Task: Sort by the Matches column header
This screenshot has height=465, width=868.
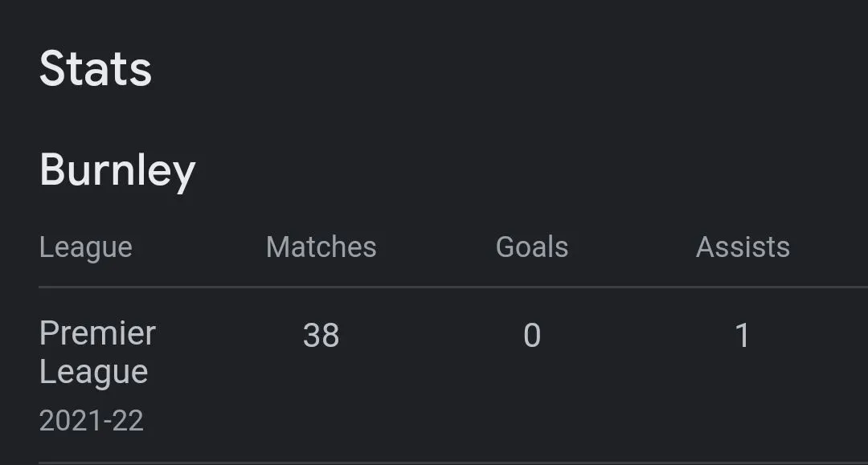Action: coord(321,247)
